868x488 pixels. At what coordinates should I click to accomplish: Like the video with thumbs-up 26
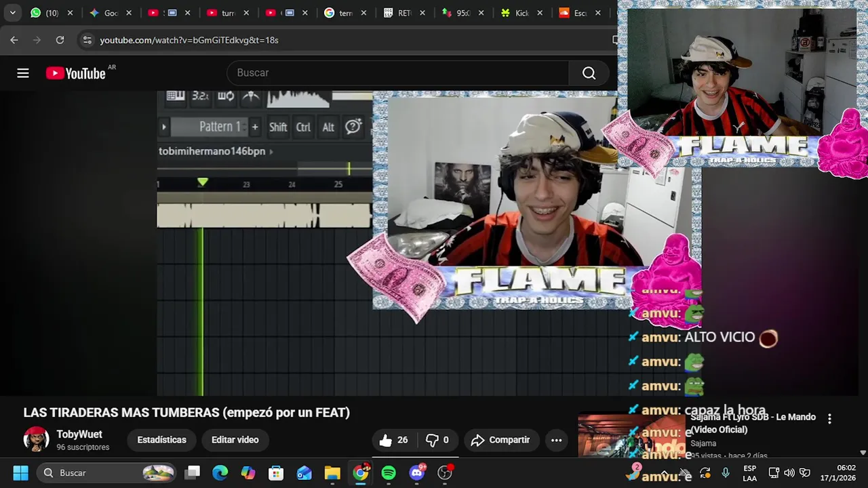pos(394,440)
